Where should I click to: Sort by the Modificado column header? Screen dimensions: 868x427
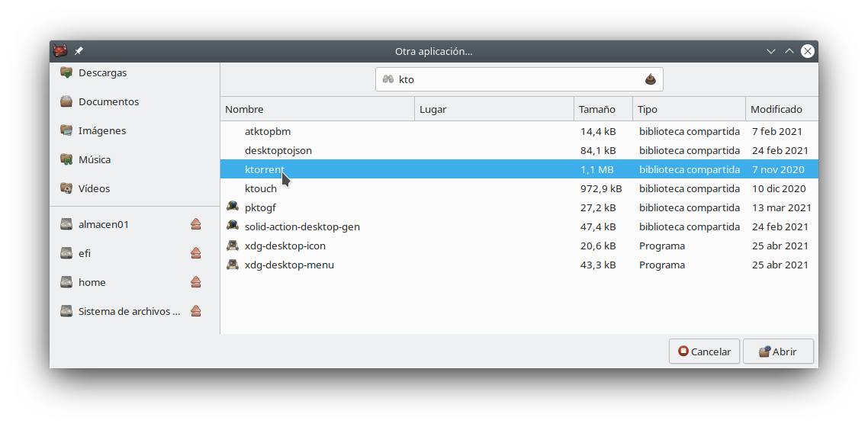click(x=780, y=109)
